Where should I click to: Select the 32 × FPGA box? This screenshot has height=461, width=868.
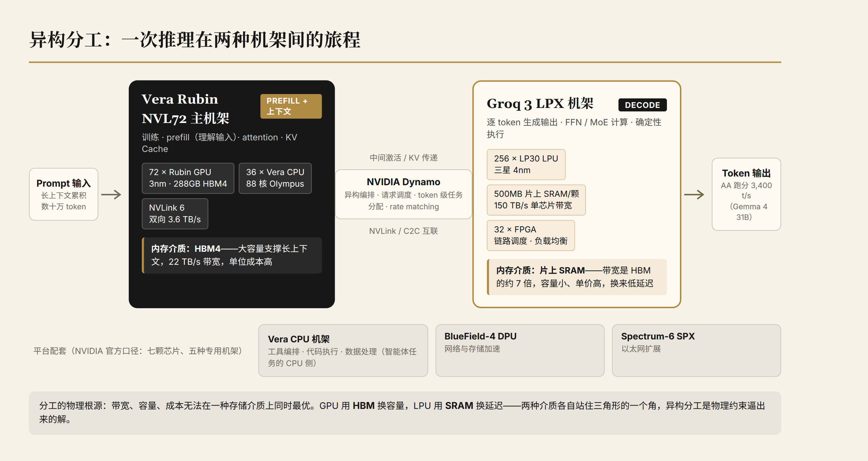click(531, 235)
